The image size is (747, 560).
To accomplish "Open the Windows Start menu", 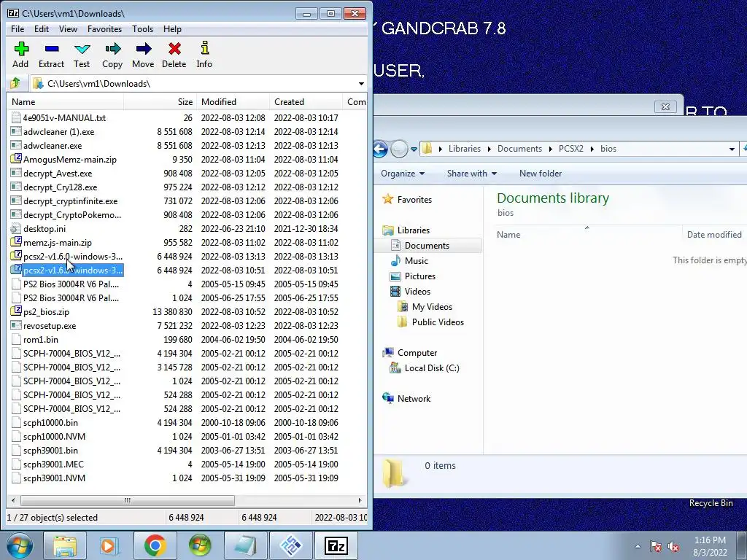I will click(20, 545).
